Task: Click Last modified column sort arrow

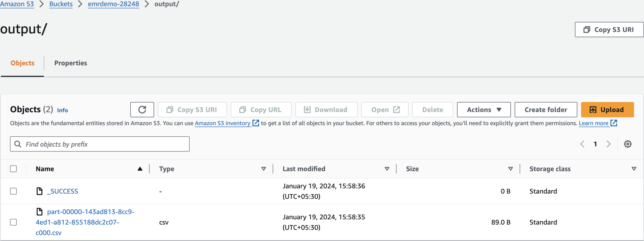Action: pyautogui.click(x=387, y=169)
